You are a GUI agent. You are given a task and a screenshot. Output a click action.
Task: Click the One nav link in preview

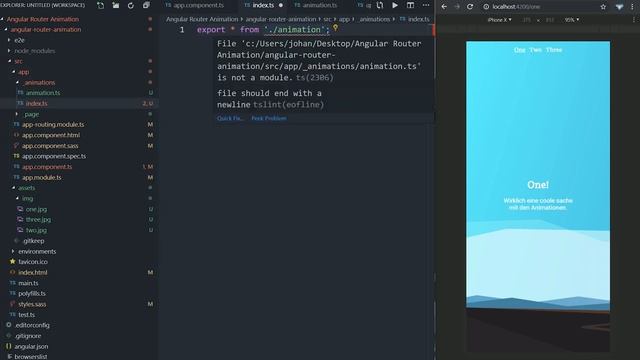pyautogui.click(x=520, y=50)
